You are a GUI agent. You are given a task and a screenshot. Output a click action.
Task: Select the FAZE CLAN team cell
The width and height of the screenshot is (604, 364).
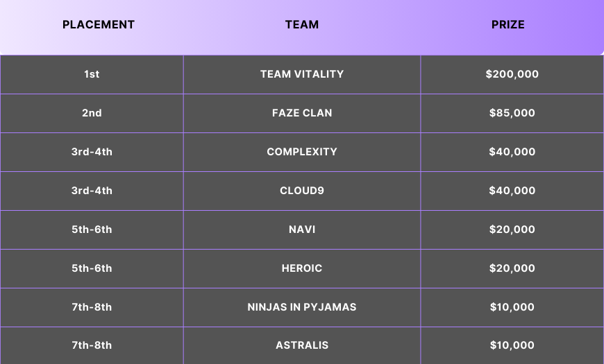click(302, 113)
